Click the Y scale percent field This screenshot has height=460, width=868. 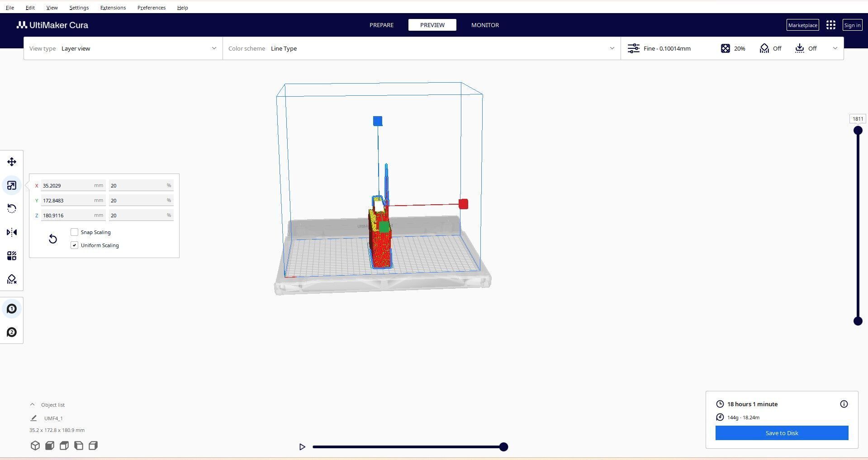tap(141, 200)
